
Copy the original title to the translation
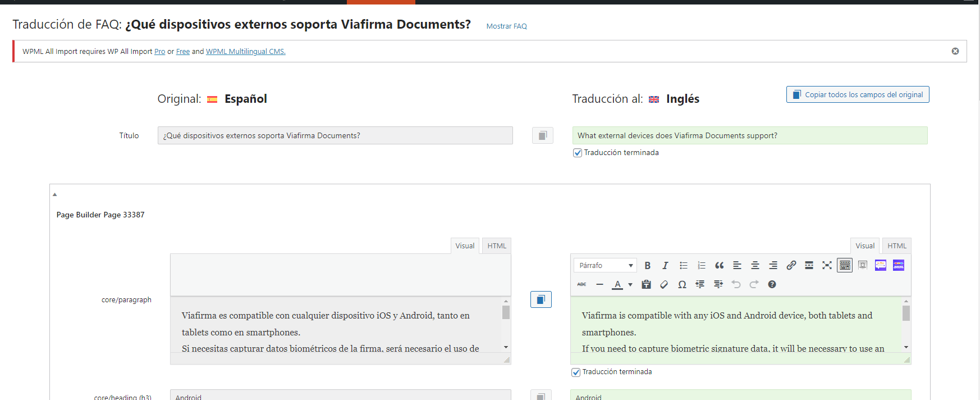pyautogui.click(x=543, y=135)
